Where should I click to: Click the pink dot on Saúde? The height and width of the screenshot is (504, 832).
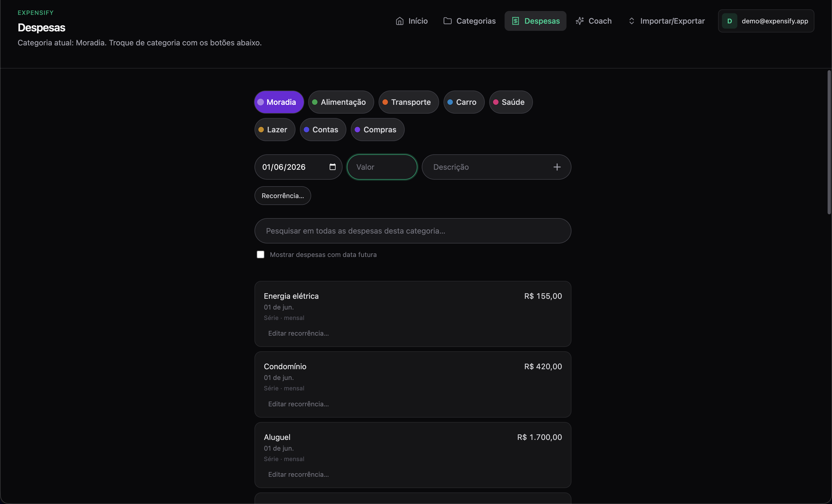tap(496, 102)
